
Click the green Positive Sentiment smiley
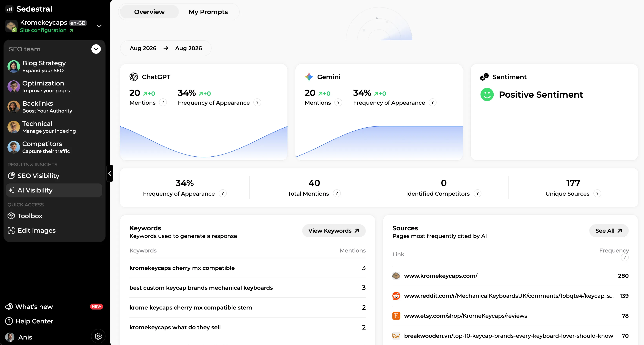(x=487, y=94)
